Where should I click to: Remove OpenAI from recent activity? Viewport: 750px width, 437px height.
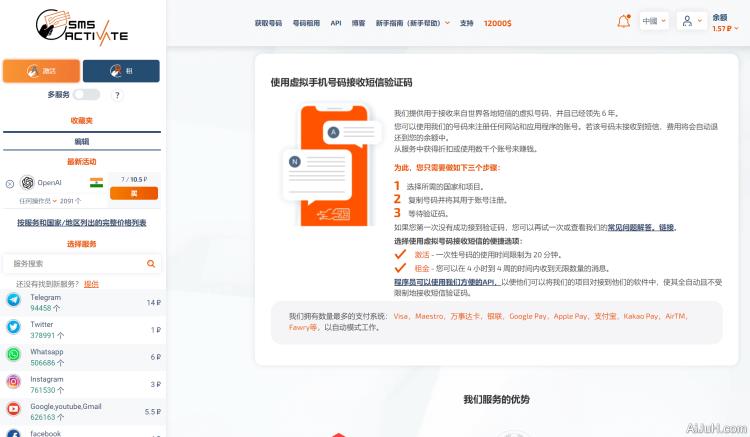(x=10, y=184)
